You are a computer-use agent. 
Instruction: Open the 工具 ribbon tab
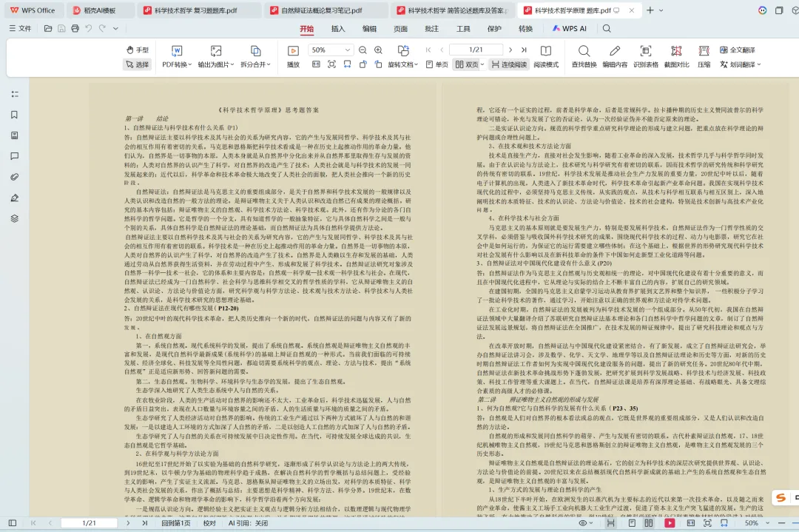(x=463, y=29)
